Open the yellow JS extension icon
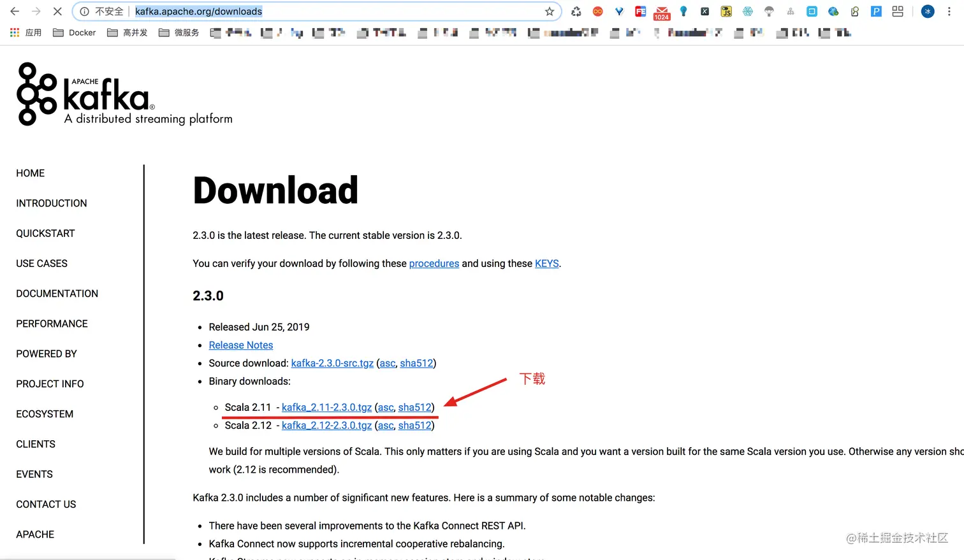Image resolution: width=964 pixels, height=560 pixels. (726, 11)
